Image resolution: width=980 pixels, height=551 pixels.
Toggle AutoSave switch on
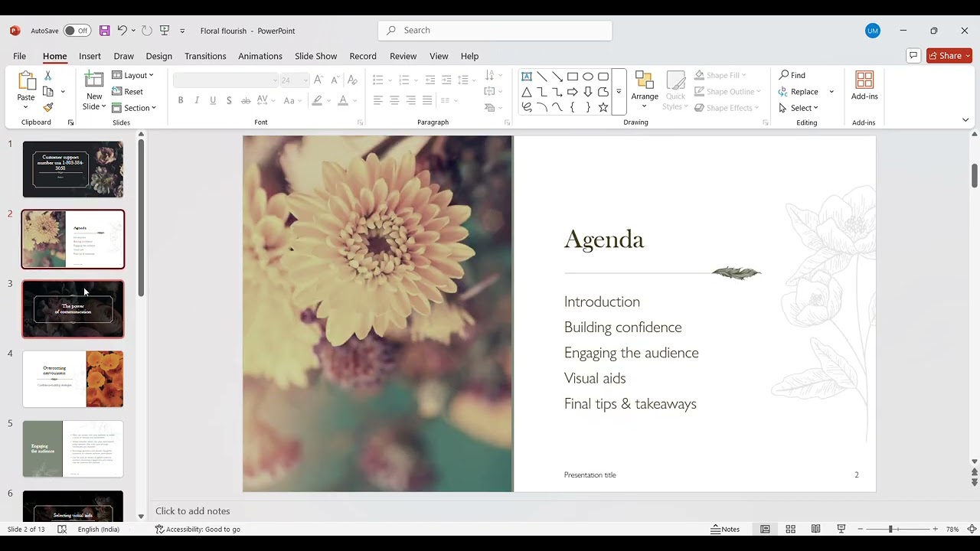tap(77, 31)
